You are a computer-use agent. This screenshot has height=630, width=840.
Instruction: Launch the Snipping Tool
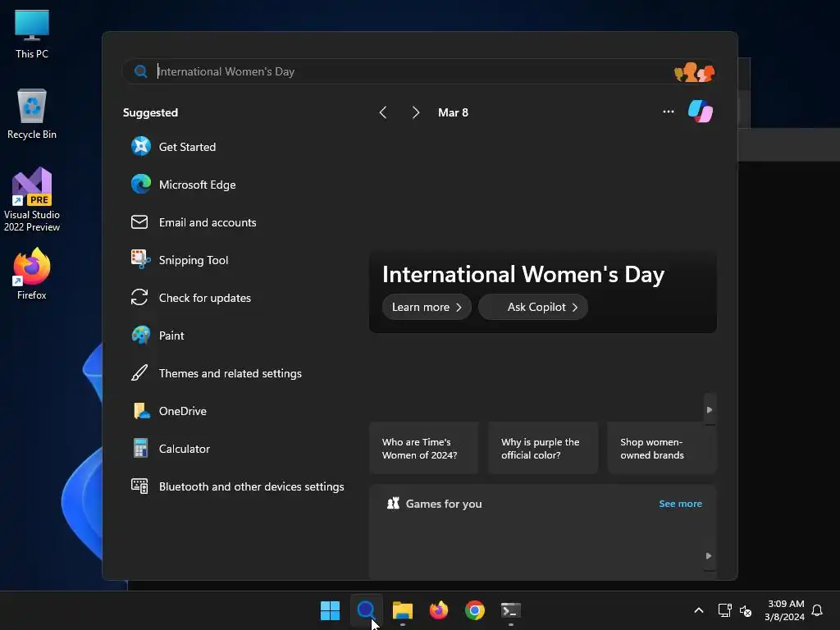pyautogui.click(x=180, y=260)
